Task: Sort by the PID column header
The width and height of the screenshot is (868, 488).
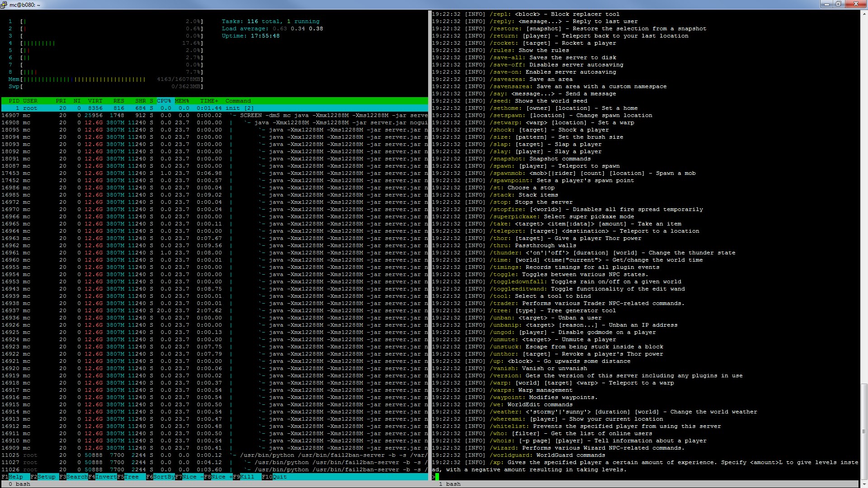Action: point(14,101)
